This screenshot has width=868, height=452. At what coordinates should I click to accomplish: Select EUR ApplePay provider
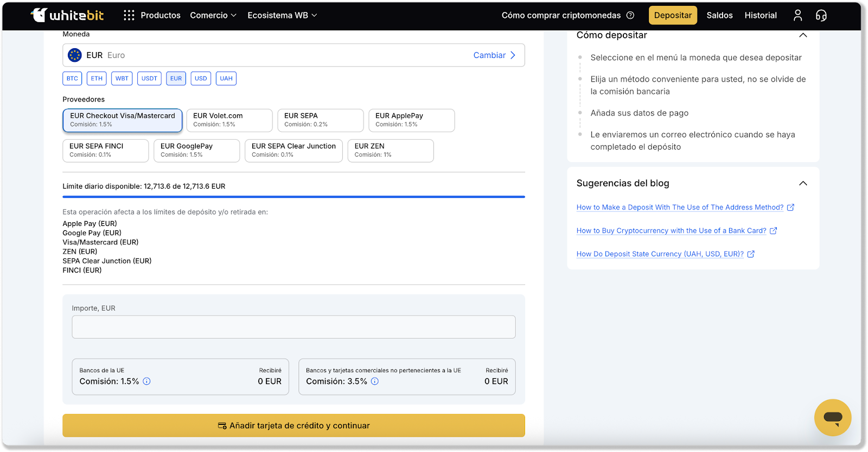pos(412,120)
